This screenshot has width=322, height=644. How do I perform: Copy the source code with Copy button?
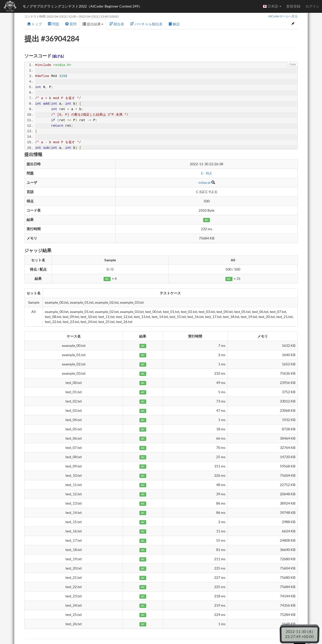[292, 64]
